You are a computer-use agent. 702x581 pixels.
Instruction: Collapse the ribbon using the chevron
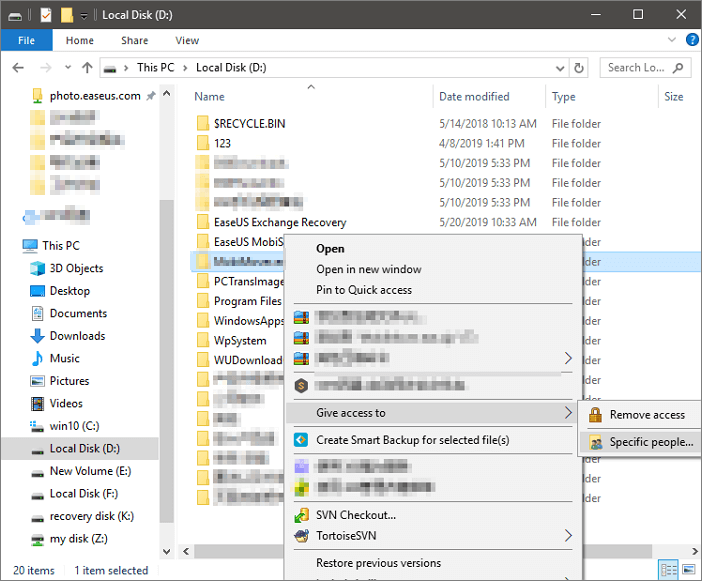(x=669, y=41)
